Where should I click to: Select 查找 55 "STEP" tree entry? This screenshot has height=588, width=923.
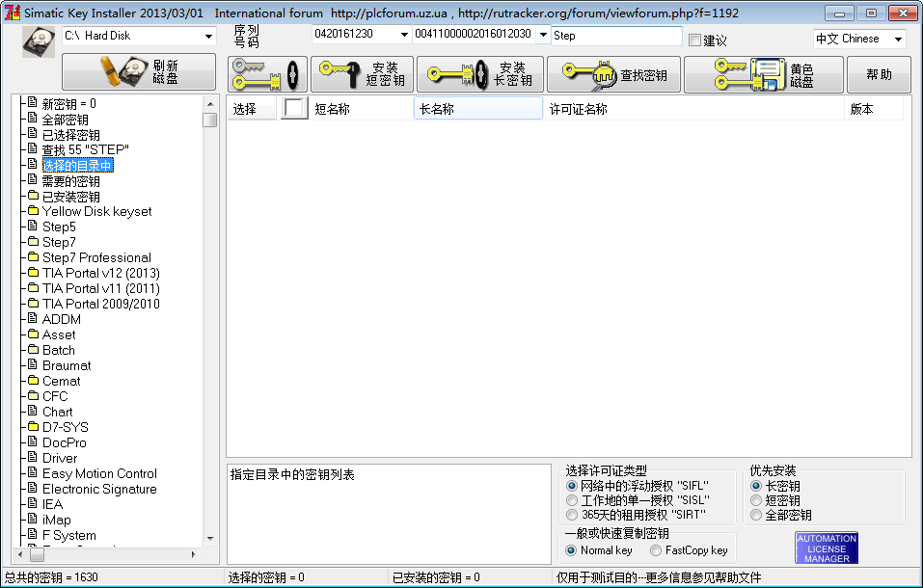[x=85, y=150]
